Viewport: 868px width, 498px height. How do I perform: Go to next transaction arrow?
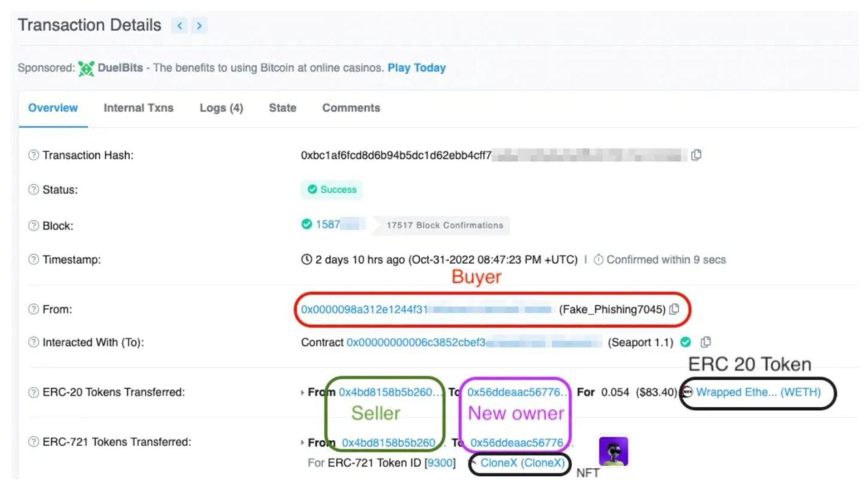(x=199, y=25)
